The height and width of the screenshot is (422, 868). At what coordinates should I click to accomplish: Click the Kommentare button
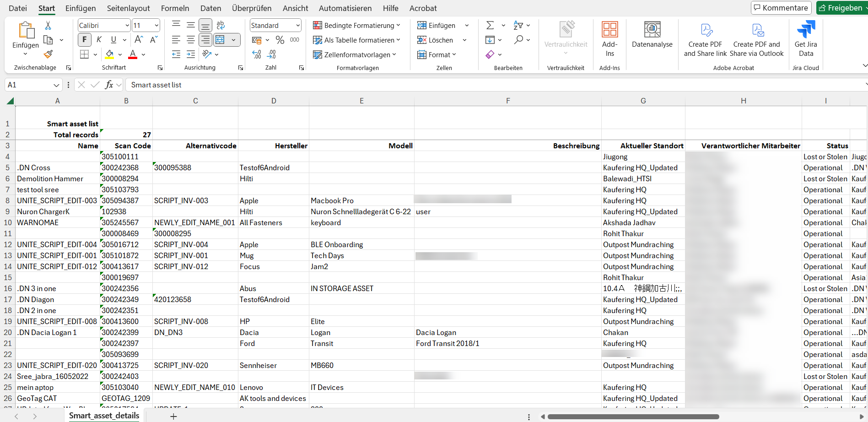coord(781,8)
